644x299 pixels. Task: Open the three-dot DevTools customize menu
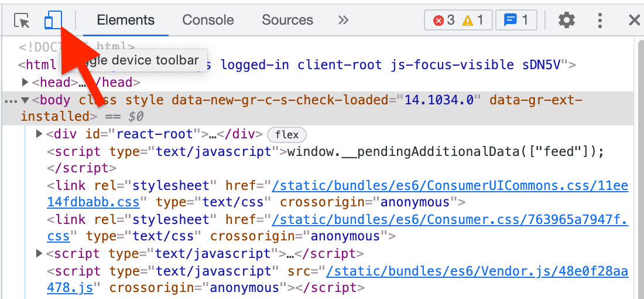pos(600,21)
